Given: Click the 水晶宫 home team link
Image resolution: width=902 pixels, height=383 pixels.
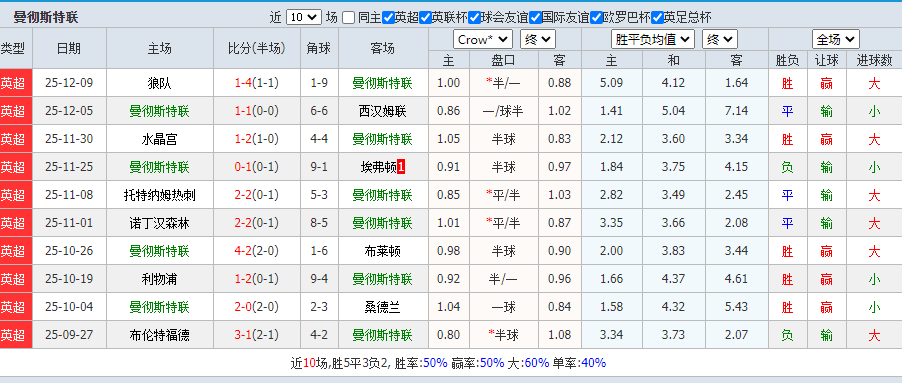Looking at the screenshot, I should point(159,139).
